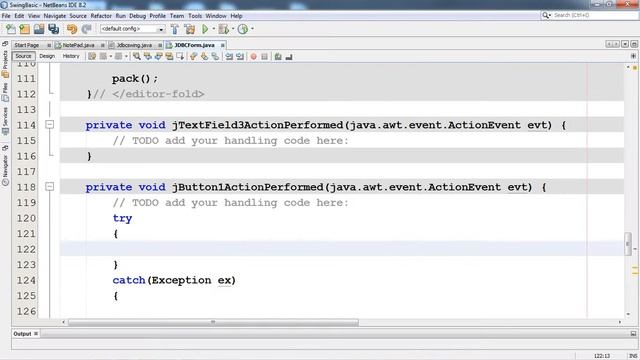Open Run Project dropdown arrow
Viewport: 640px width, 360px height.
[213, 29]
